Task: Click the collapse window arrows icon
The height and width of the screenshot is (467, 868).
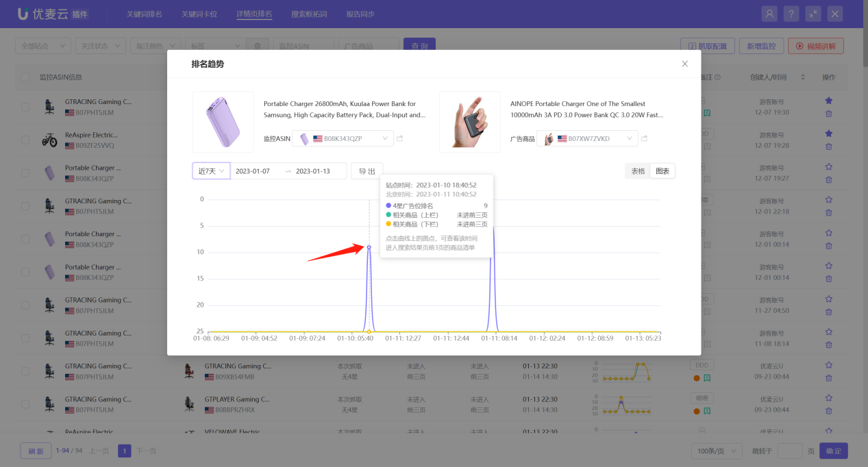Action: (813, 14)
